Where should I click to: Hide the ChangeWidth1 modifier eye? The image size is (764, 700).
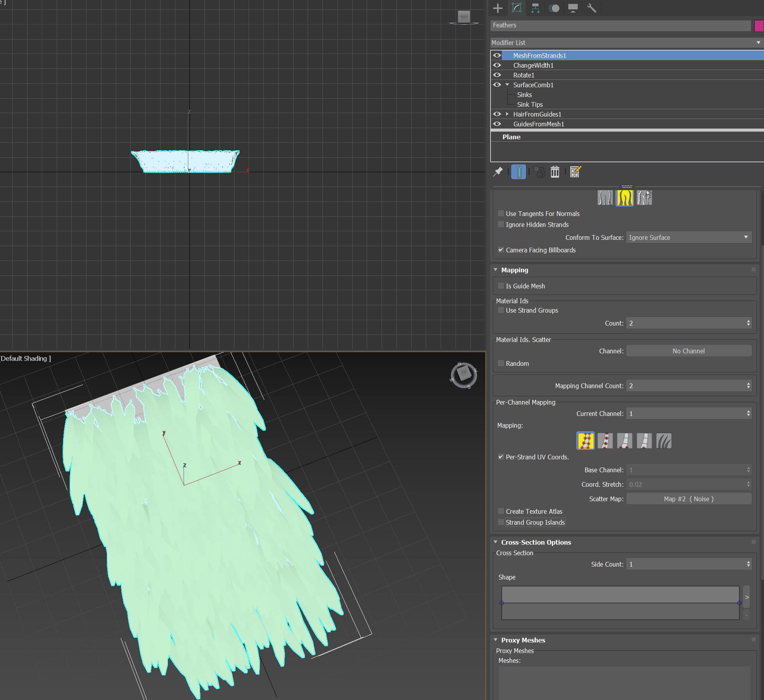[497, 65]
